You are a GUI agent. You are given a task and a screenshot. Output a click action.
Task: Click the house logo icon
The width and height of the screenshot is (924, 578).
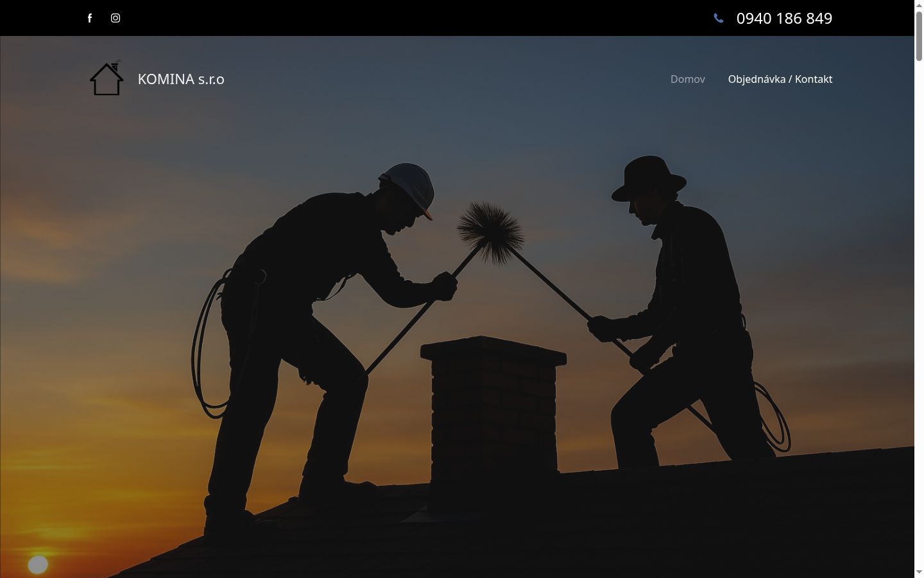pyautogui.click(x=107, y=78)
